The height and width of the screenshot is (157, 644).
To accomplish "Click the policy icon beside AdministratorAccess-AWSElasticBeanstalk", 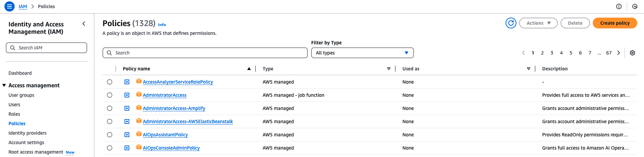I will (139, 121).
